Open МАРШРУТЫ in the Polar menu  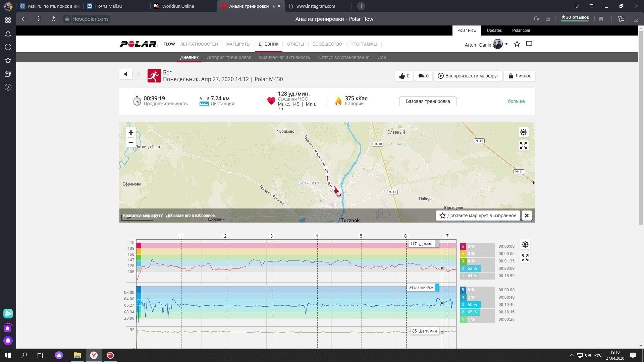point(238,44)
